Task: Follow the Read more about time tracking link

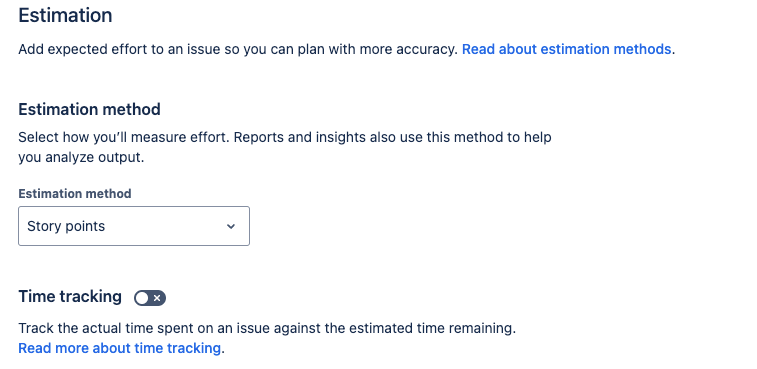Action: tap(119, 348)
